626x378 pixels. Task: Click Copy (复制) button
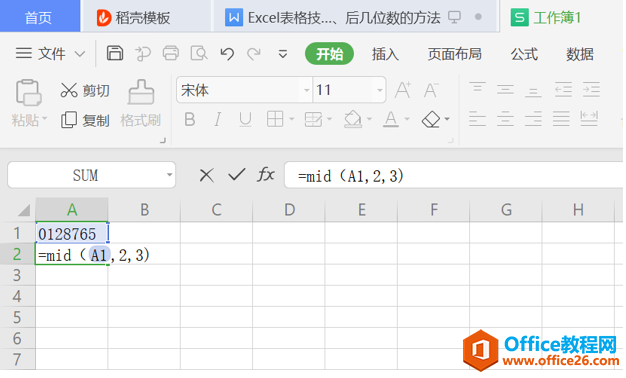click(85, 120)
